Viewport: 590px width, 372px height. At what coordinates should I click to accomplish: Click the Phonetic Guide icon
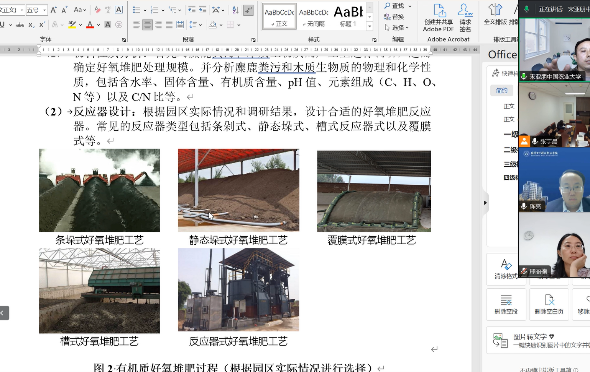[x=108, y=10]
